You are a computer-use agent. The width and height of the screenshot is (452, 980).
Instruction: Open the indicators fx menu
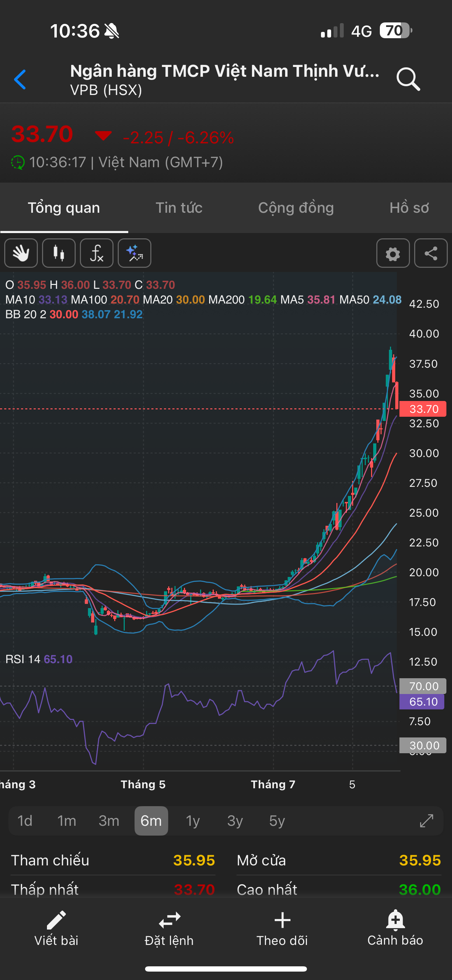pyautogui.click(x=97, y=253)
